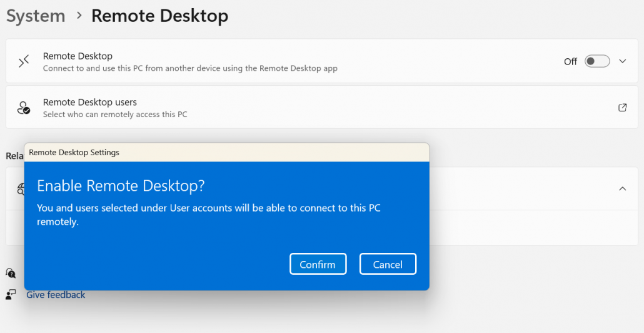Click the Remote Desktop users icon
Screen dimensions: 644x333
(x=24, y=108)
